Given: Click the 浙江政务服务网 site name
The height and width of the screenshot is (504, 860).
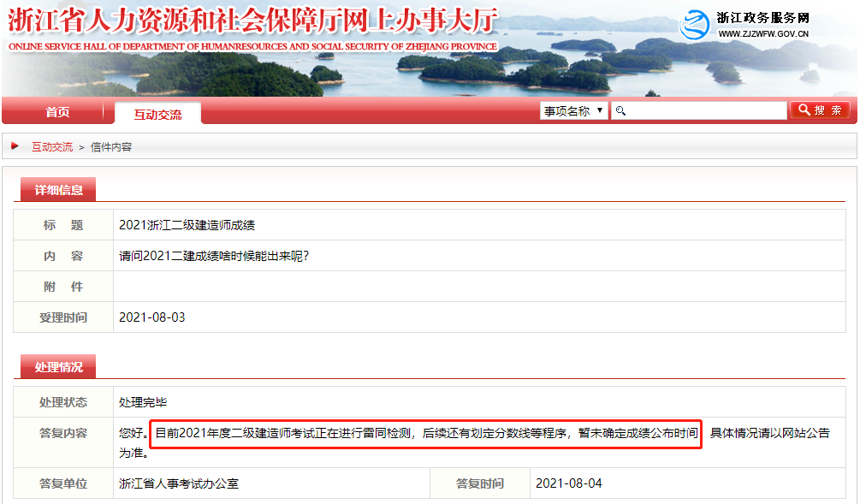Looking at the screenshot, I should pyautogui.click(x=762, y=18).
